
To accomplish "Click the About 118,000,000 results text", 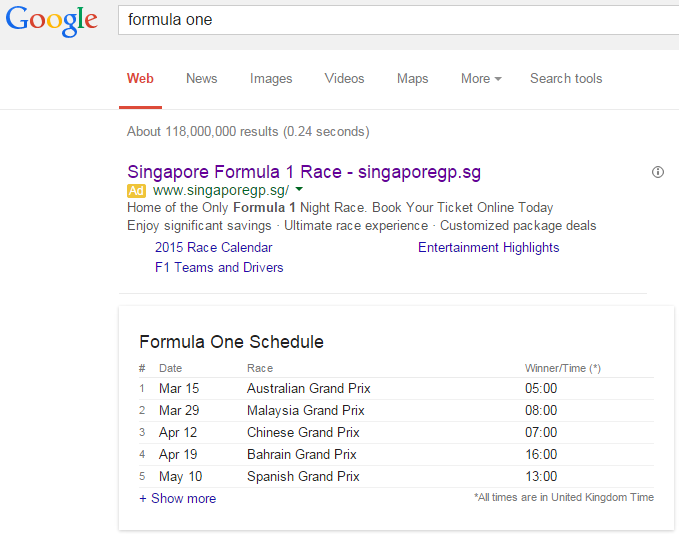I will coord(248,131).
